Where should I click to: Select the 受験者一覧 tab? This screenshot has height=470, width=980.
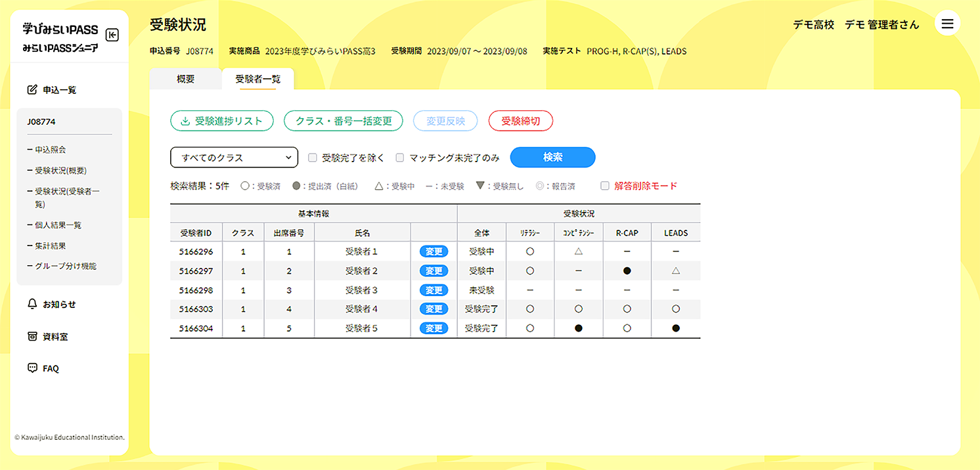257,79
